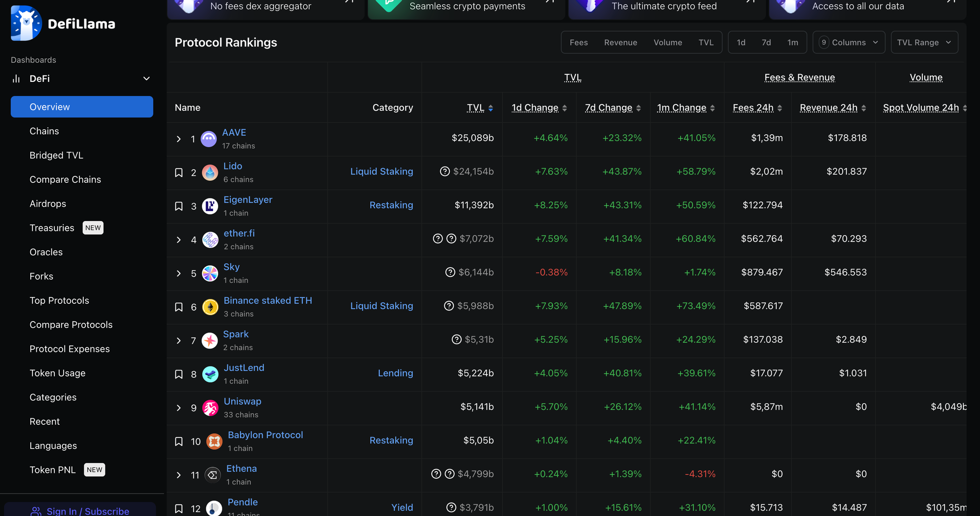Bookmark the Pendle protocol

click(179, 509)
